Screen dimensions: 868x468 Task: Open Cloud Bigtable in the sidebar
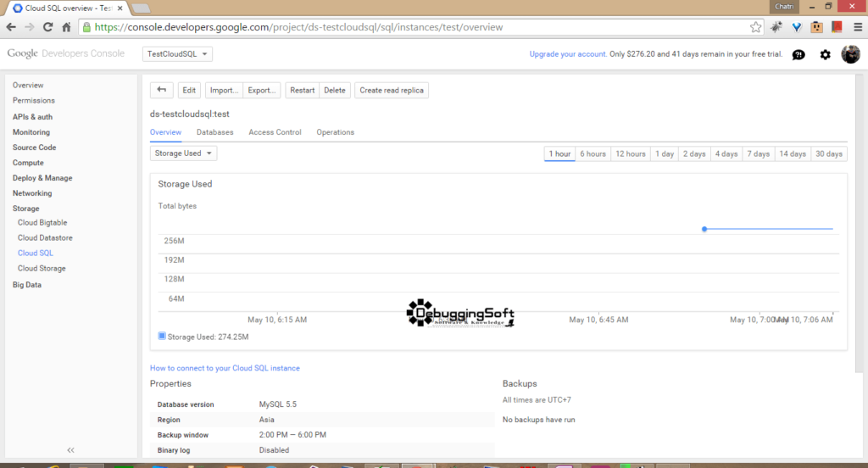point(42,223)
